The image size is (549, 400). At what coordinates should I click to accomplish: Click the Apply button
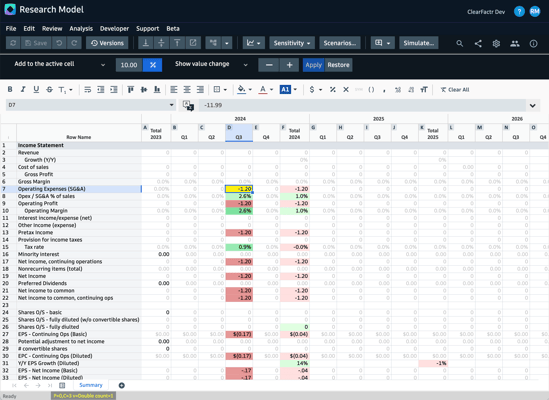313,65
